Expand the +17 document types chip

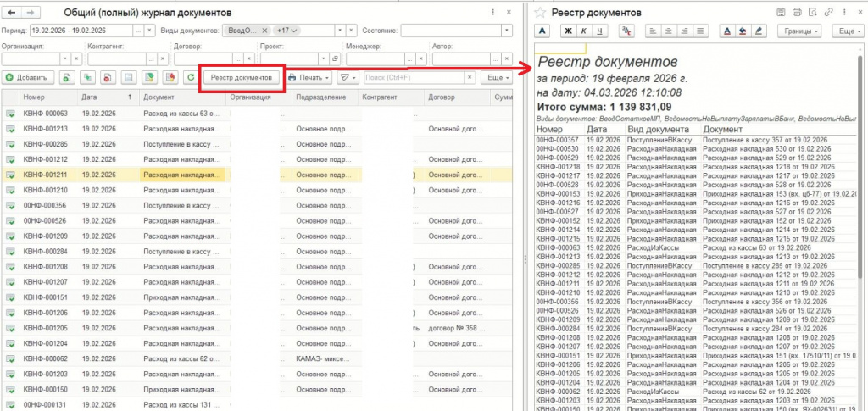click(287, 31)
